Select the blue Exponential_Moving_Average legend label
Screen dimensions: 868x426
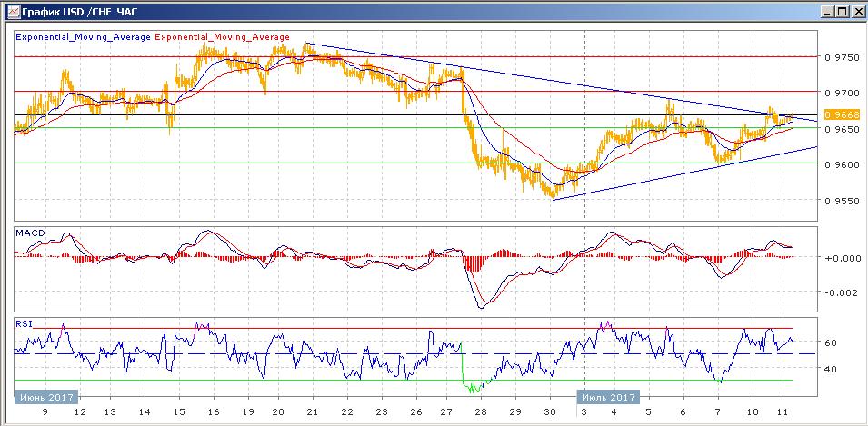pos(83,37)
